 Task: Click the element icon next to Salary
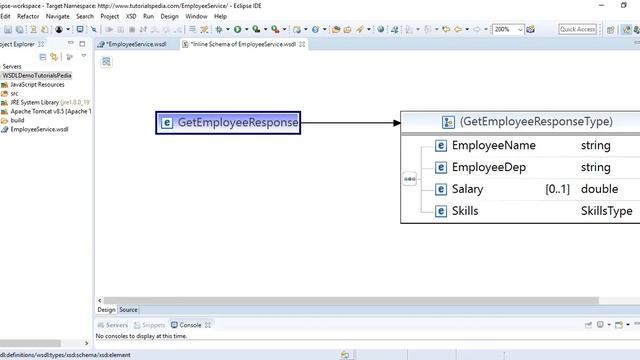(x=441, y=189)
